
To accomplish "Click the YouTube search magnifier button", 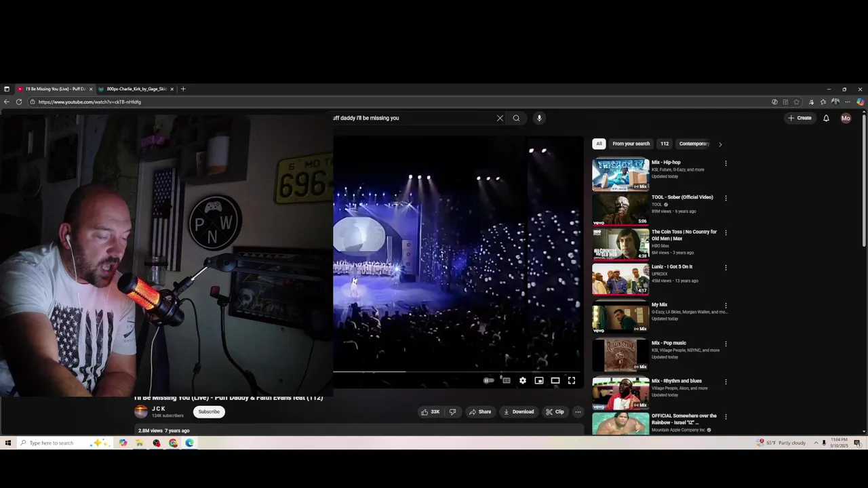I will [x=516, y=118].
